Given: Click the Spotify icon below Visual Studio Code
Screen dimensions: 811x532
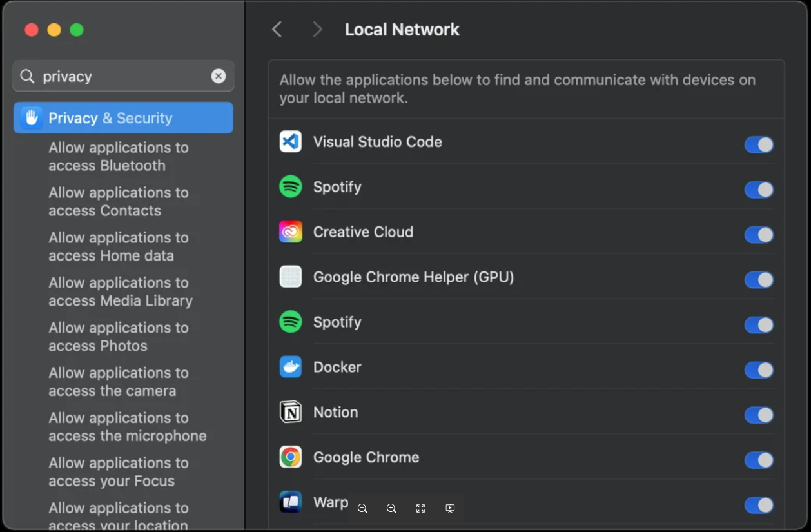Looking at the screenshot, I should pyautogui.click(x=291, y=187).
